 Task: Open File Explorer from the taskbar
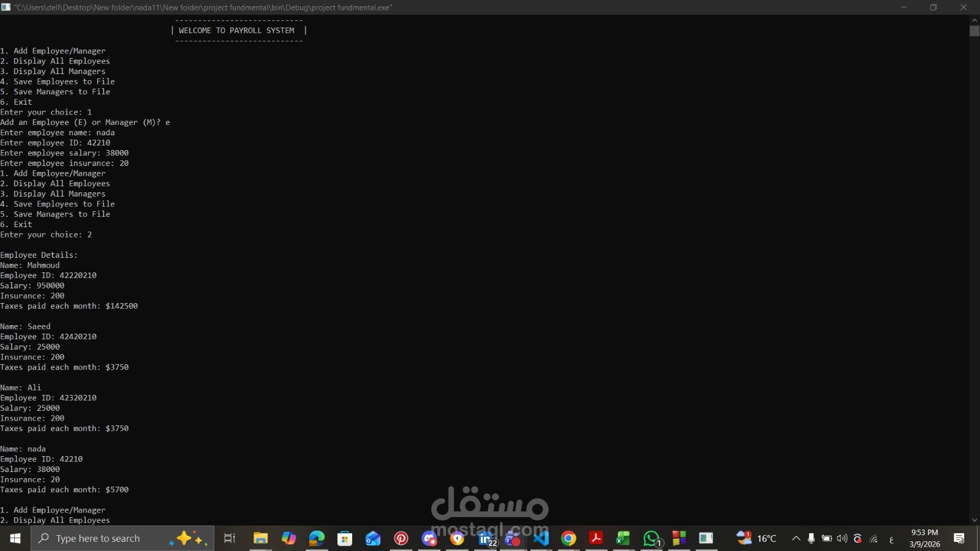click(x=260, y=538)
